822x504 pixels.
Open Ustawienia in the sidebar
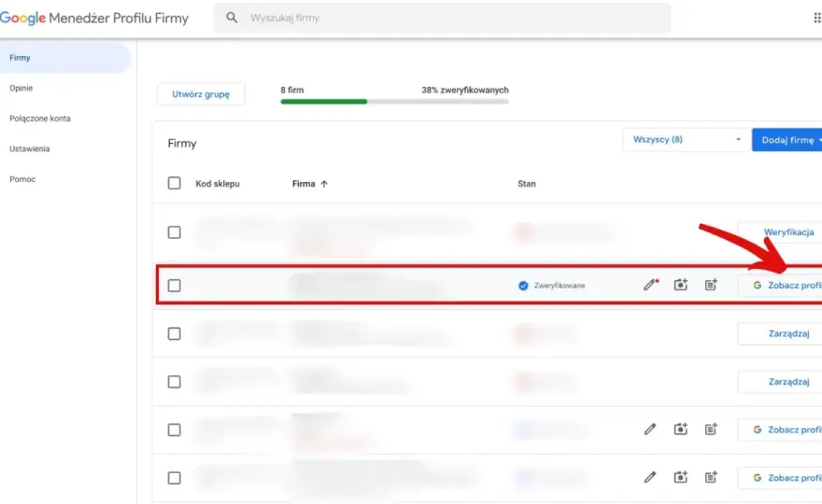tap(29, 148)
